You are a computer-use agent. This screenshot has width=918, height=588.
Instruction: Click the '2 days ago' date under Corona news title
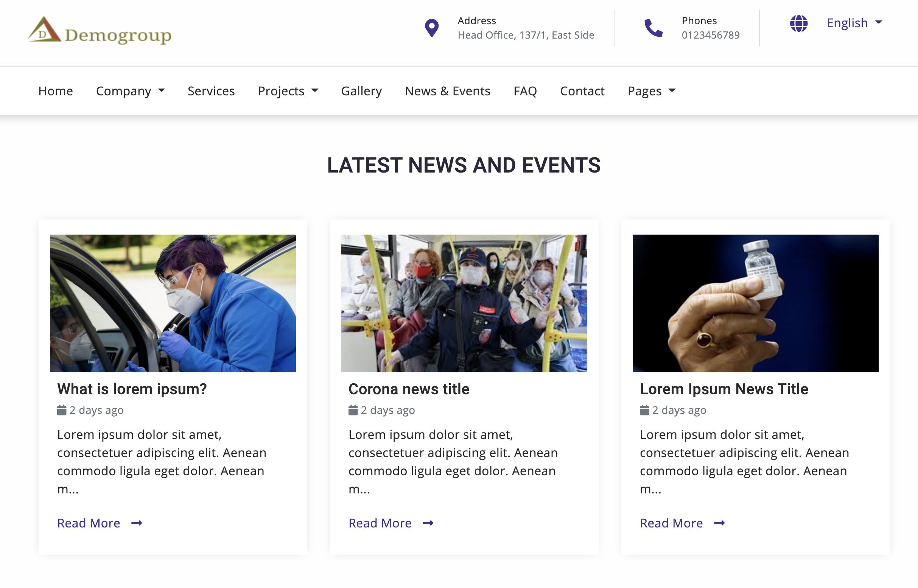coord(387,410)
